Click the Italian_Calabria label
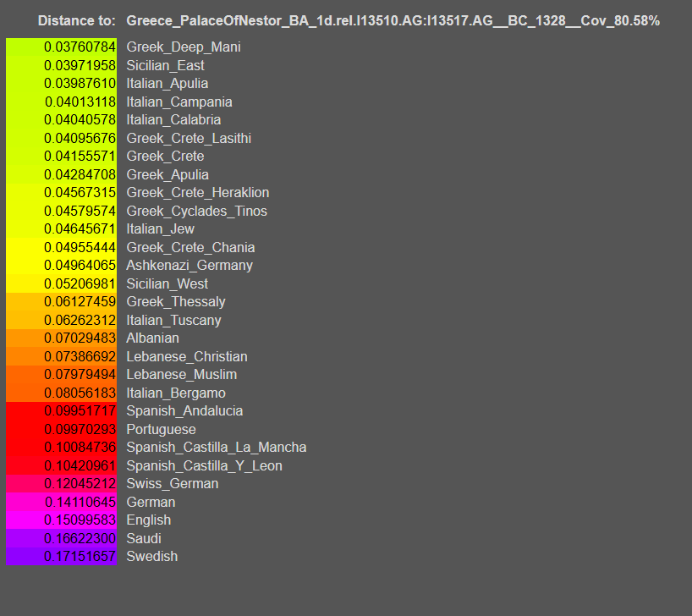The image size is (692, 616). click(173, 119)
